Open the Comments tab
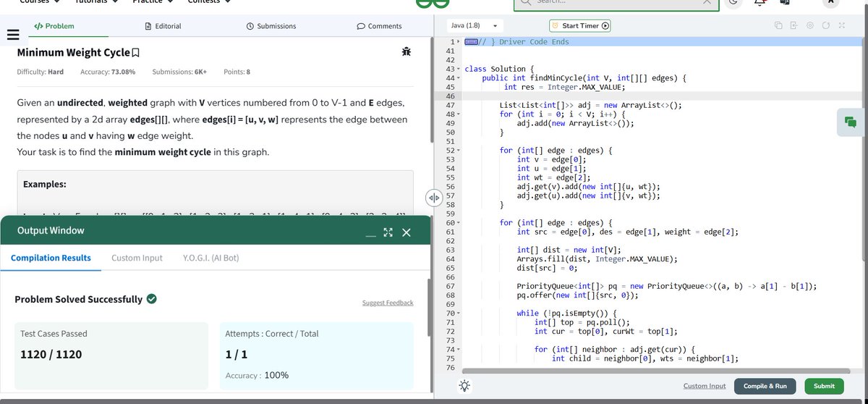This screenshot has width=868, height=404. (380, 26)
